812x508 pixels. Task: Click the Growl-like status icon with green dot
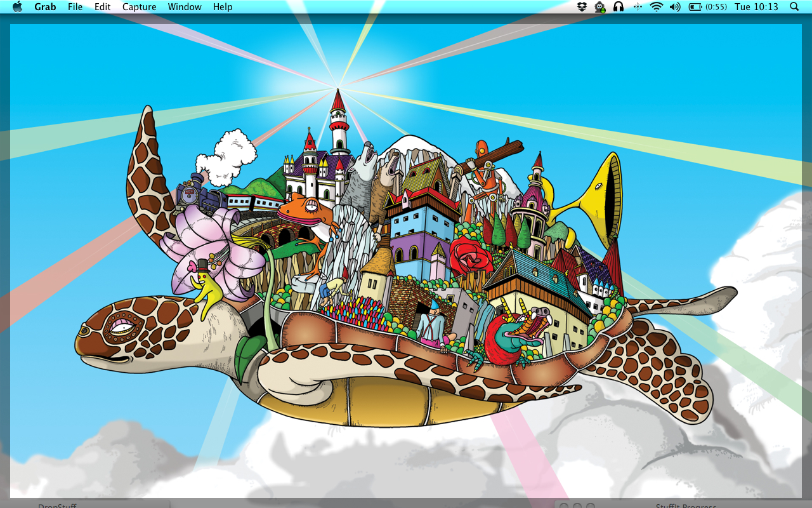[600, 7]
